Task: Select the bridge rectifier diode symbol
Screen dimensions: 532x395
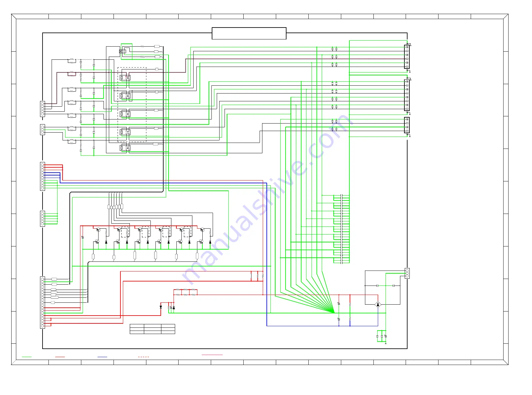Action: pyautogui.click(x=378, y=304)
